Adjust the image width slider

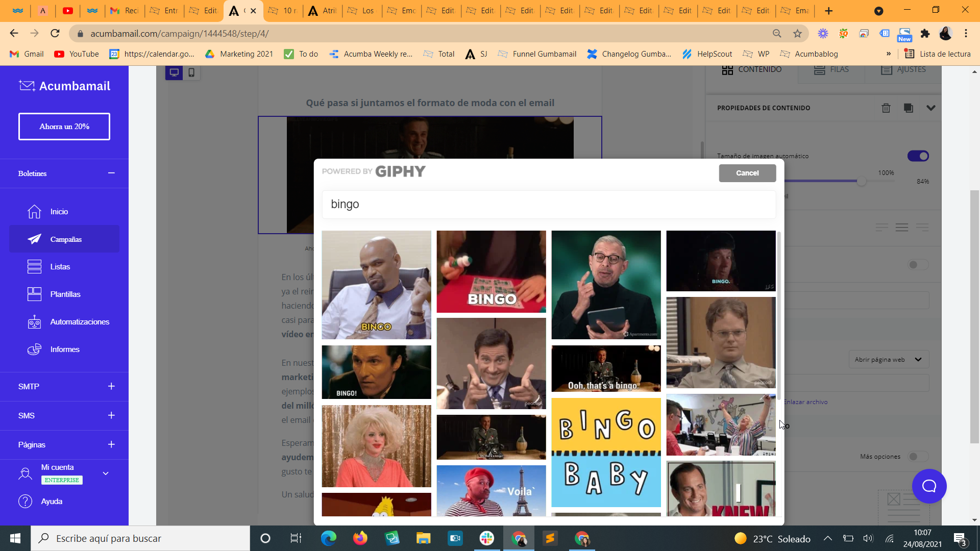click(862, 181)
